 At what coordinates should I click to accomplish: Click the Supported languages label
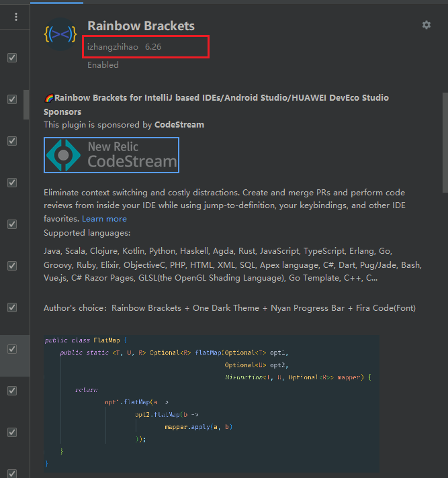(x=87, y=233)
